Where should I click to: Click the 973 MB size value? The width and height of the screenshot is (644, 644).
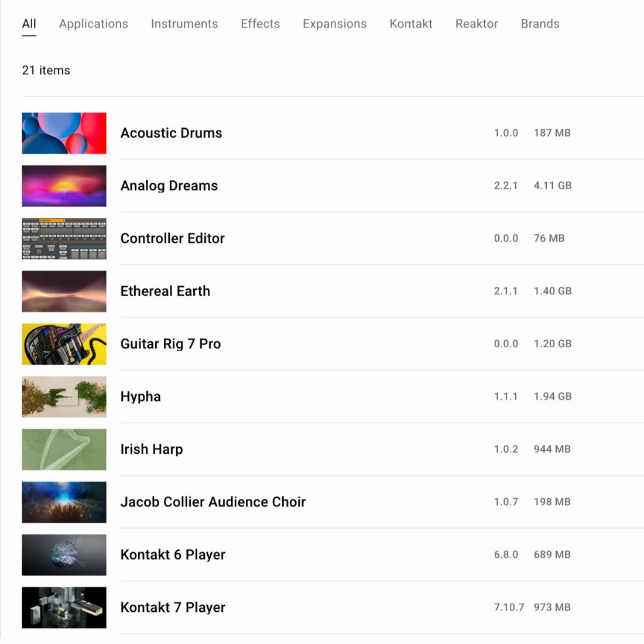pyautogui.click(x=552, y=608)
